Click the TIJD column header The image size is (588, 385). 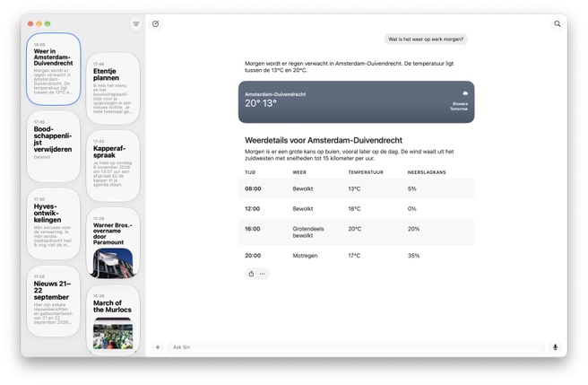[x=250, y=172]
